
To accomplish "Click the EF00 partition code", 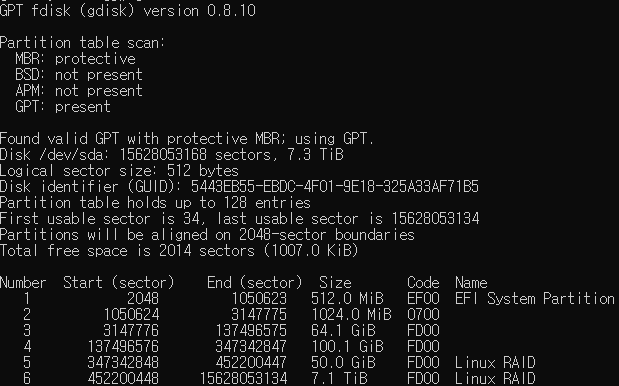I will click(x=423, y=299).
